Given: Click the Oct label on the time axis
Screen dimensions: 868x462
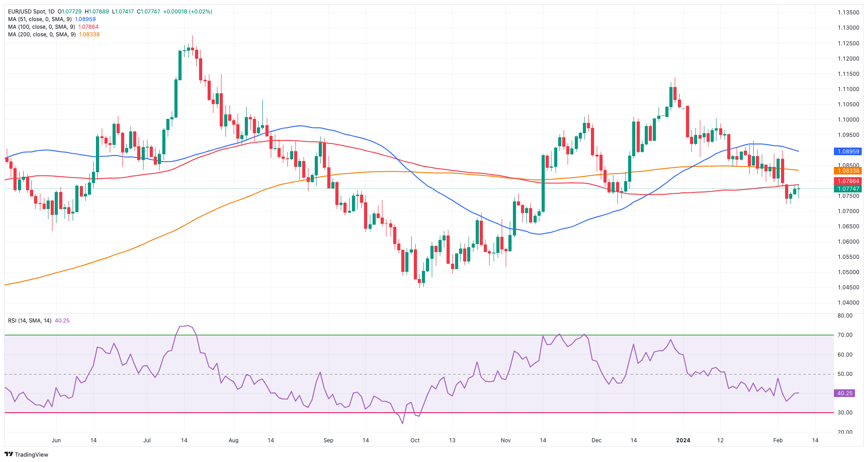Looking at the screenshot, I should 415,440.
